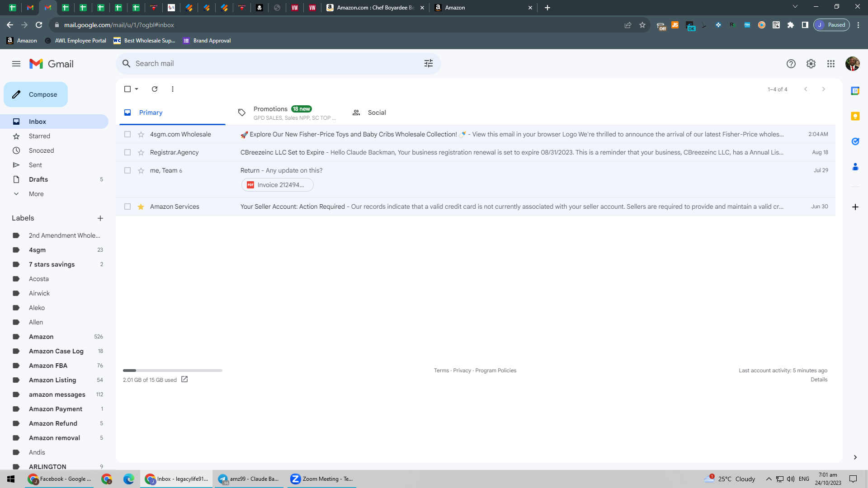Get add-ons plus icon in side panel
This screenshot has width=868, height=488.
[x=855, y=207]
